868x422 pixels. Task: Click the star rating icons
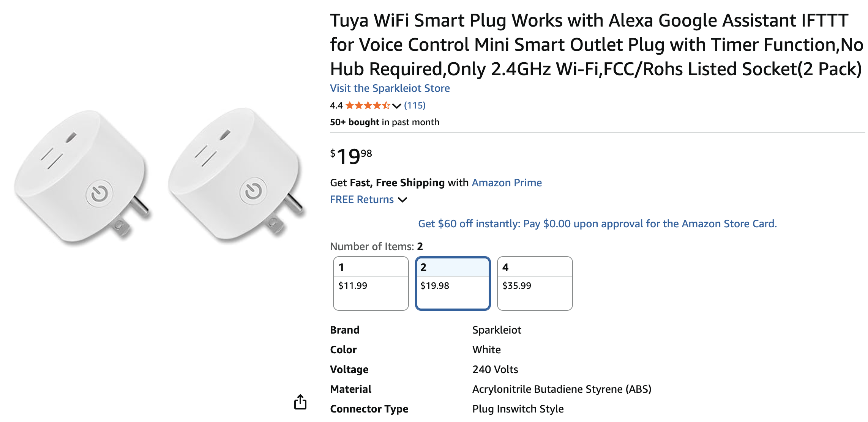(x=367, y=106)
